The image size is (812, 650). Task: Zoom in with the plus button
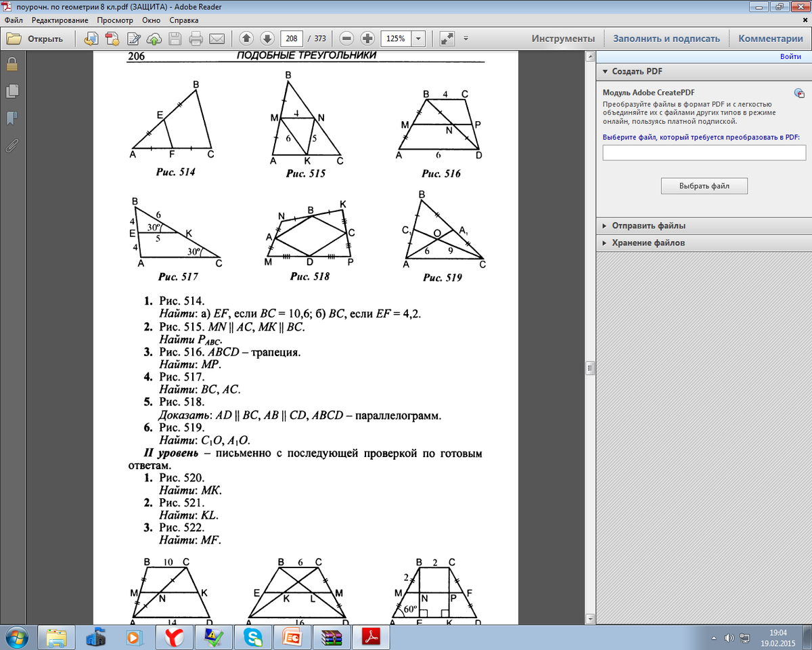click(x=367, y=39)
